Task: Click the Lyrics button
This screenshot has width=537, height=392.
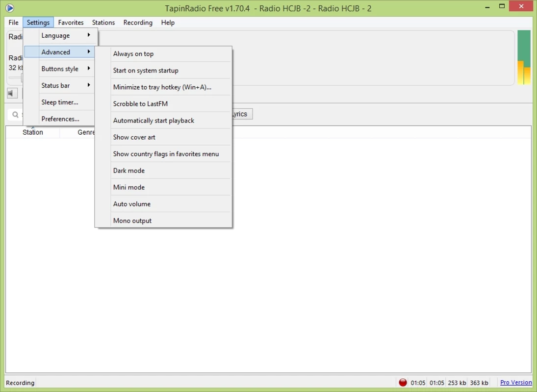Action: coord(241,114)
